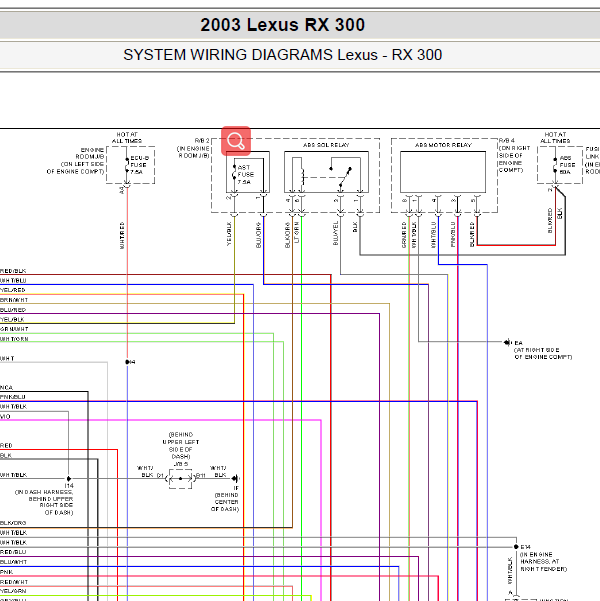Click the ECU-B FUSE 7.5A label
The width and height of the screenshot is (600, 601).
pos(140,165)
